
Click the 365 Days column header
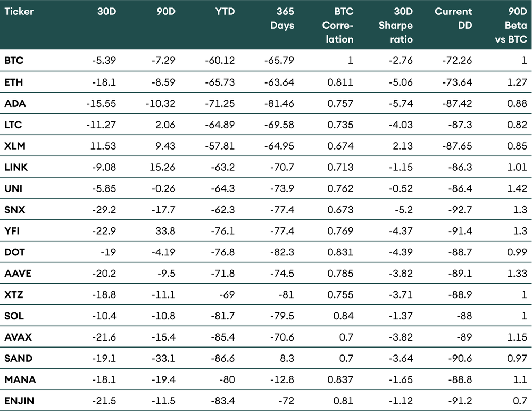click(282, 18)
